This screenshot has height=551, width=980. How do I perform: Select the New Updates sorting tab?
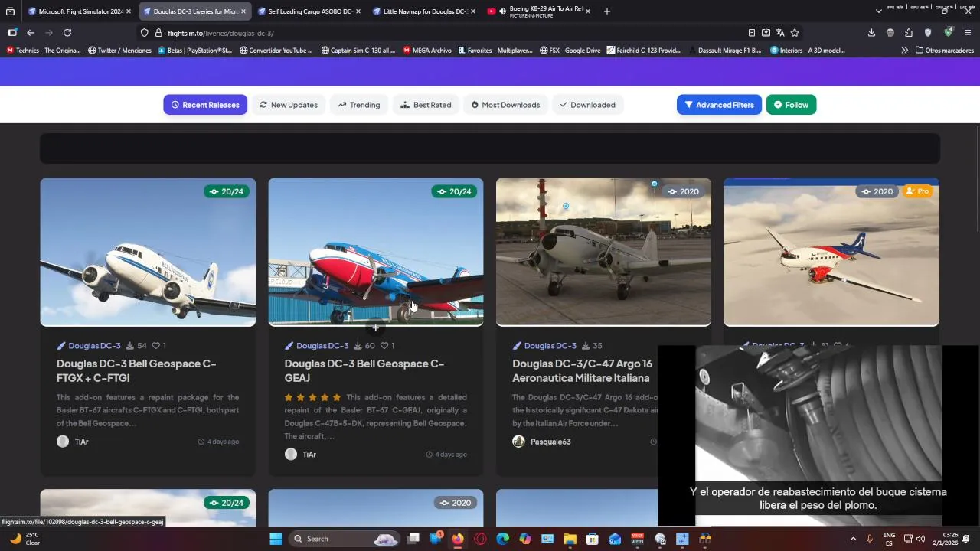pyautogui.click(x=289, y=105)
